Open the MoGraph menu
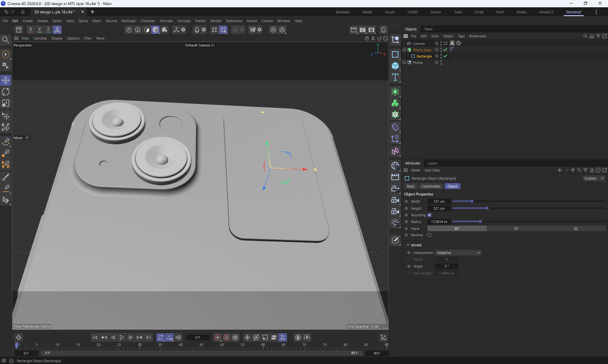This screenshot has width=608, height=364. (x=129, y=21)
